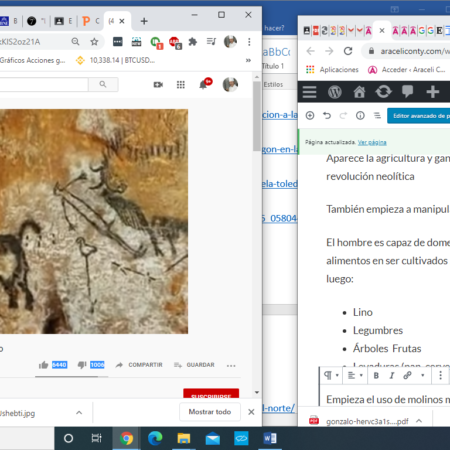Like the video with thumbs up
This screenshot has height=450, width=450.
[44, 365]
